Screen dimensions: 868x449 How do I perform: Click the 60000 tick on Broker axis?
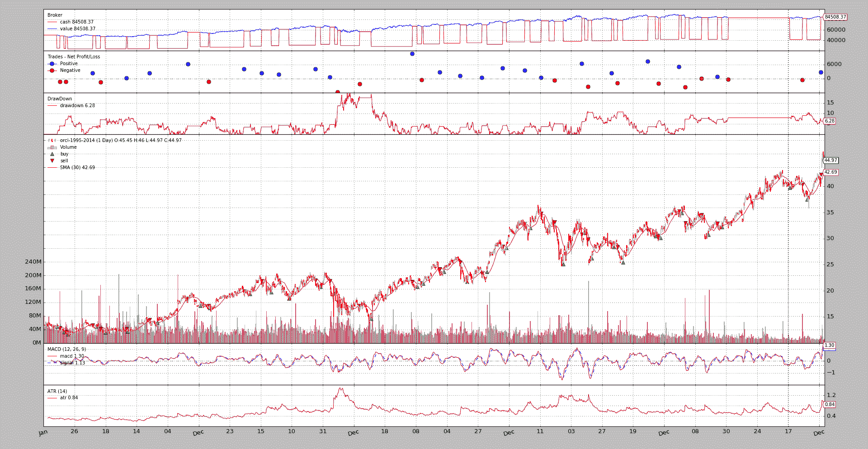pyautogui.click(x=836, y=29)
